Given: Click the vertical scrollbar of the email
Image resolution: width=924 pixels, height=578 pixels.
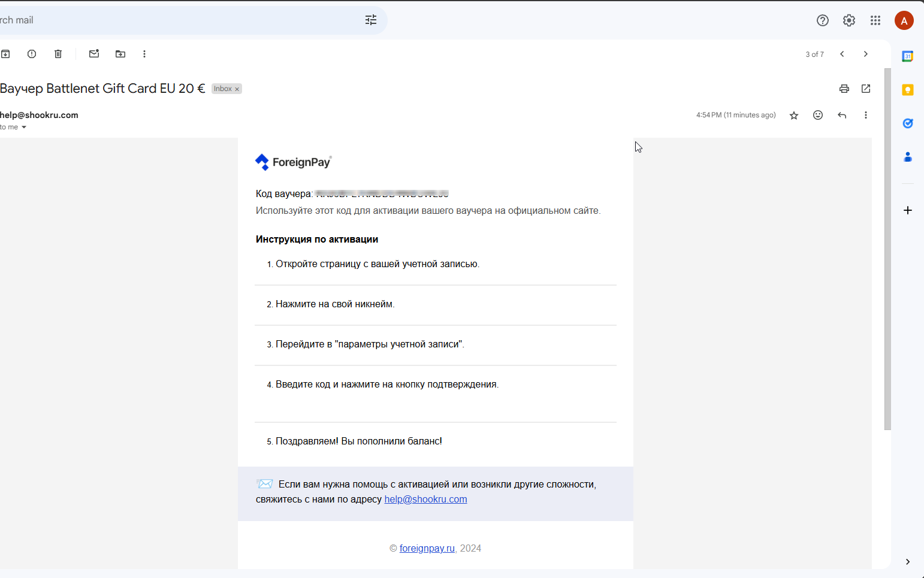Looking at the screenshot, I should coord(887,249).
